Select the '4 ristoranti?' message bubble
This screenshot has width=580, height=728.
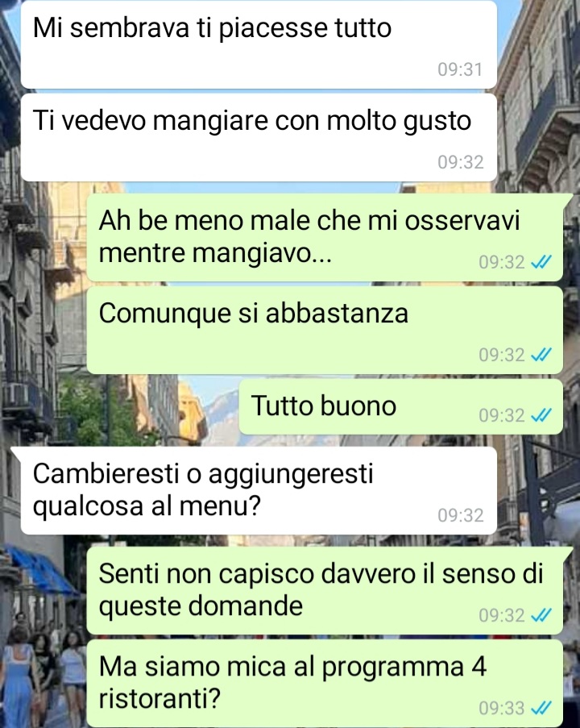coord(325,684)
